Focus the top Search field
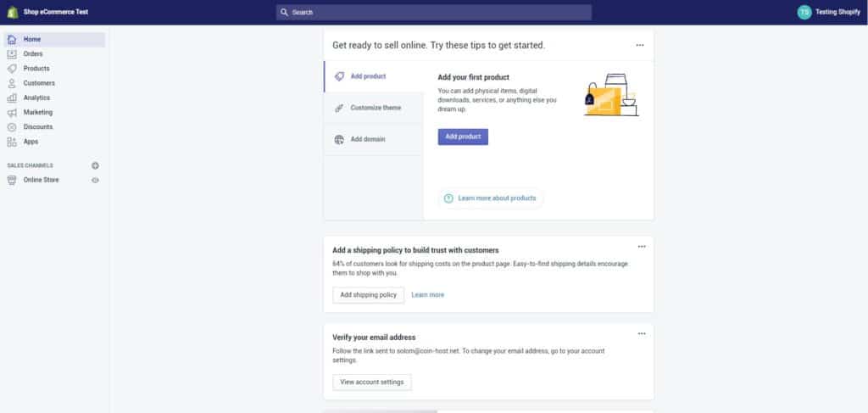The width and height of the screenshot is (868, 413). point(433,12)
